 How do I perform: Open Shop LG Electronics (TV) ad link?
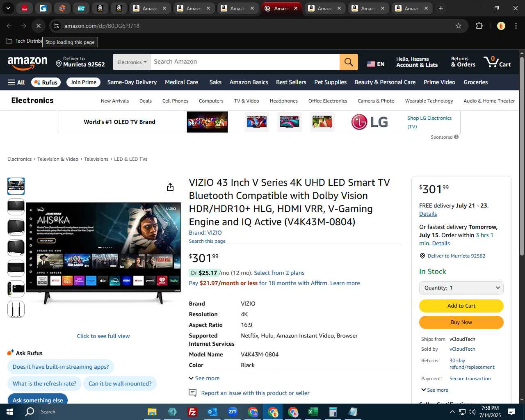pyautogui.click(x=429, y=122)
